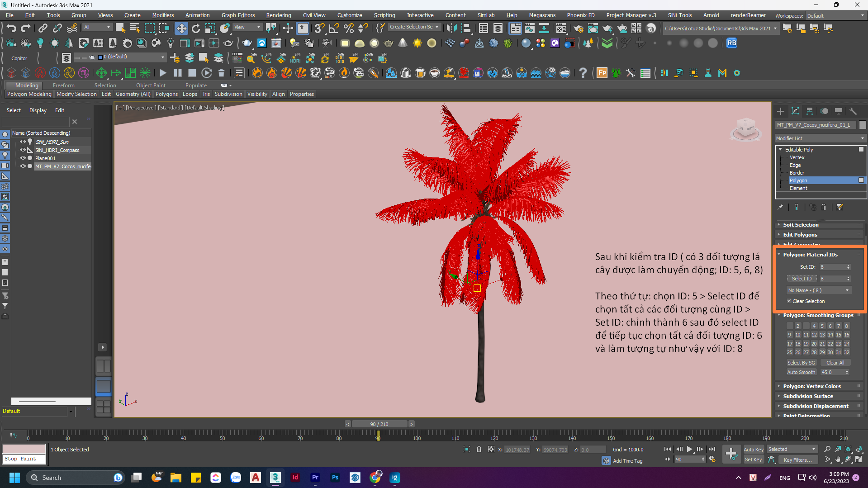Click the Redo arrow icon

26,28
